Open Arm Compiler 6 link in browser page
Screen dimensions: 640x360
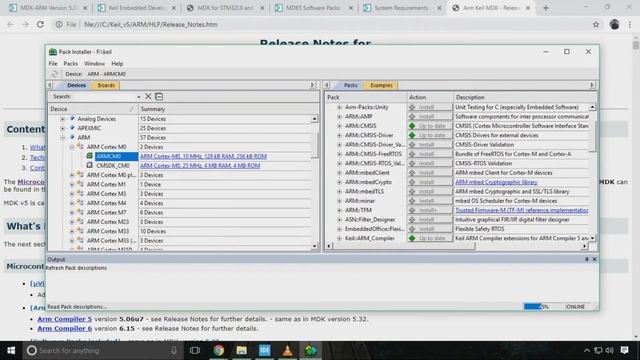click(x=64, y=328)
